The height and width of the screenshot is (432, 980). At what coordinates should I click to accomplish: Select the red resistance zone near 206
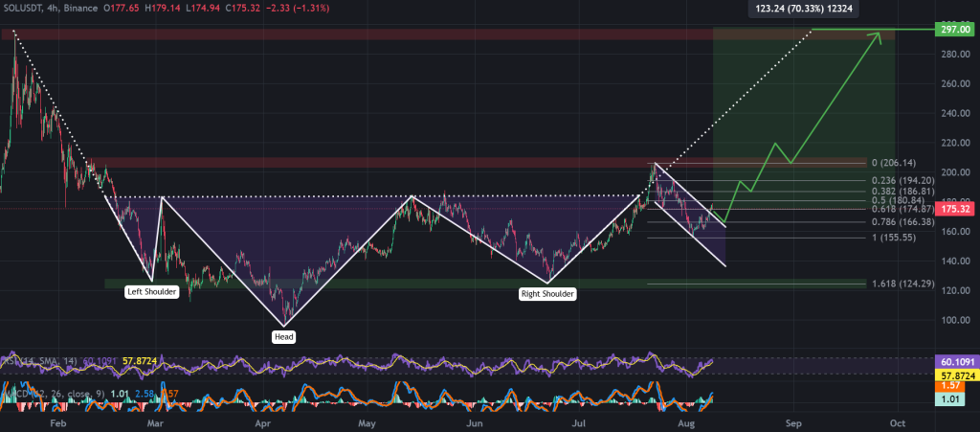coord(478,163)
